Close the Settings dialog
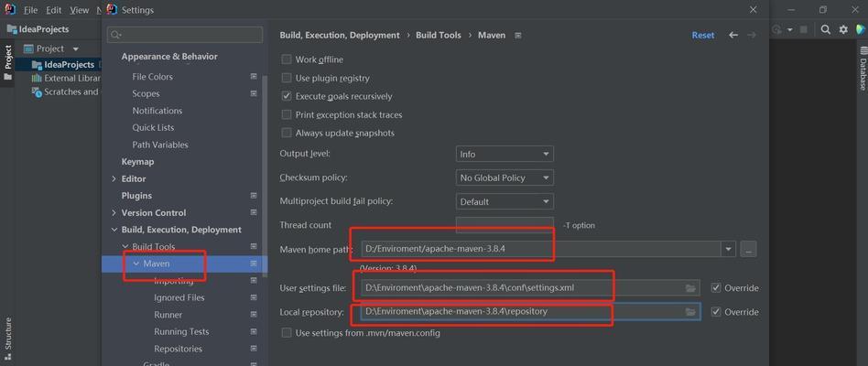 point(753,9)
